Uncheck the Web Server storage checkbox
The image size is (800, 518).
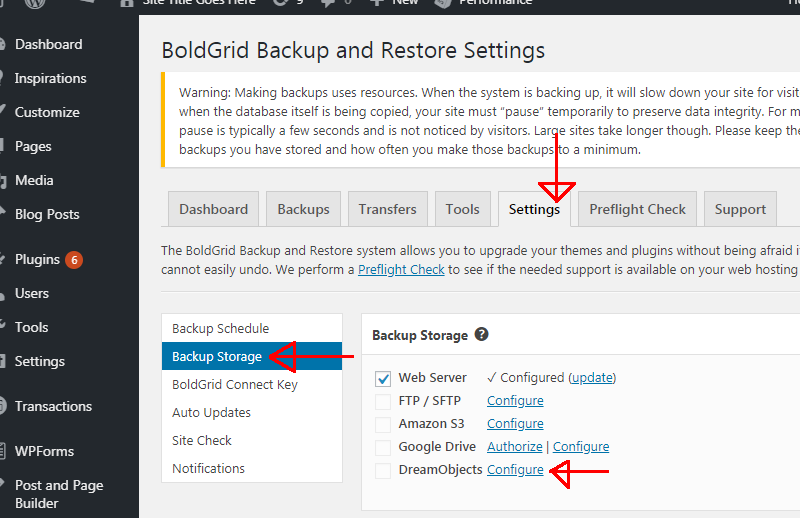coord(383,378)
